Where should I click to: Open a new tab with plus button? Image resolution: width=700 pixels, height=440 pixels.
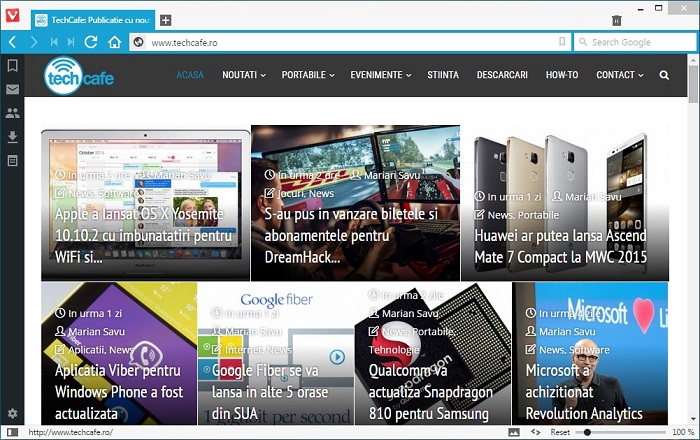(x=166, y=20)
